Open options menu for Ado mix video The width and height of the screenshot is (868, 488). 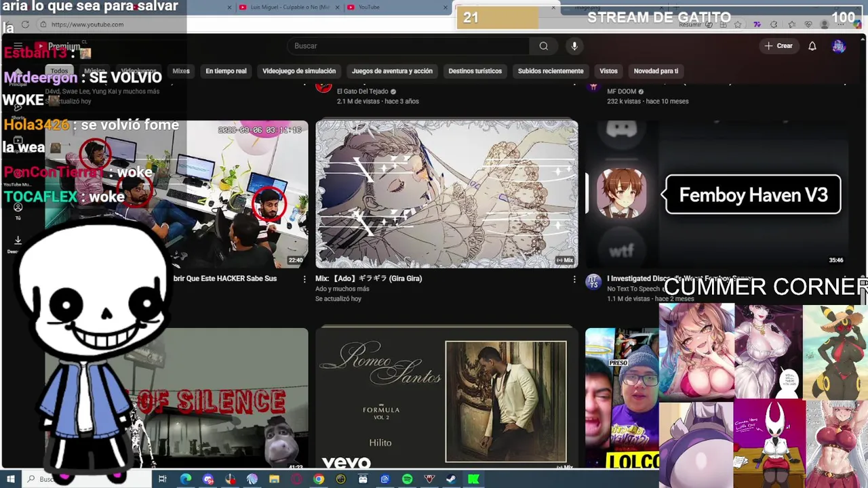click(x=574, y=279)
